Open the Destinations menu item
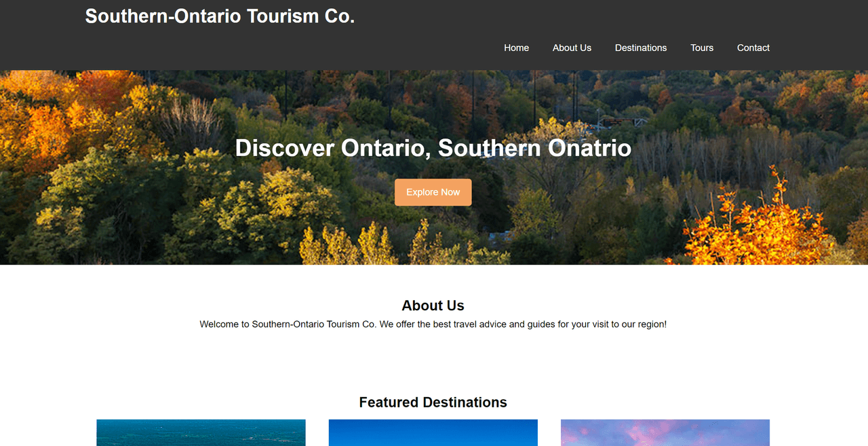 pyautogui.click(x=641, y=48)
